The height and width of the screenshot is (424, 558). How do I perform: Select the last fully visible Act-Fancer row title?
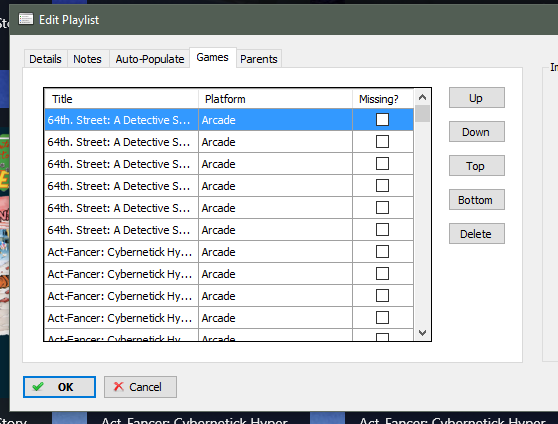(121, 318)
